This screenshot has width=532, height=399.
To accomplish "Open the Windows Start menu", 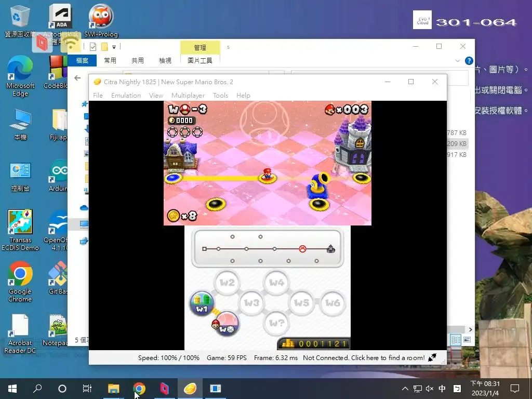I will (x=12, y=389).
